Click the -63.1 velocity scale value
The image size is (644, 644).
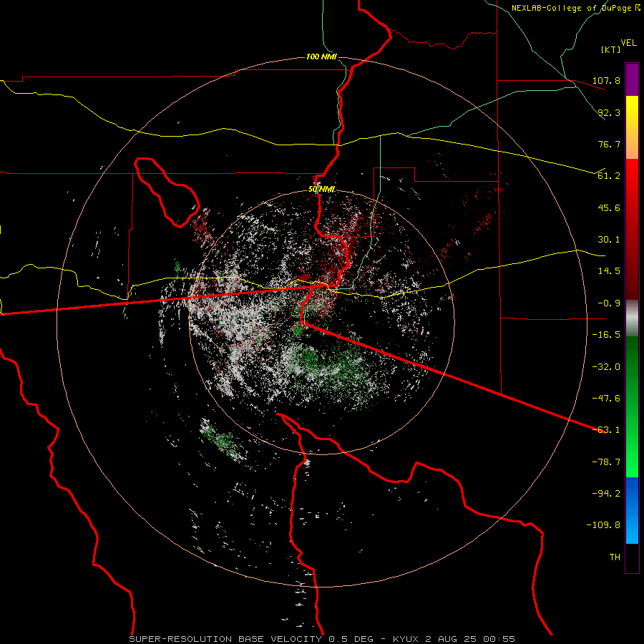[606, 430]
